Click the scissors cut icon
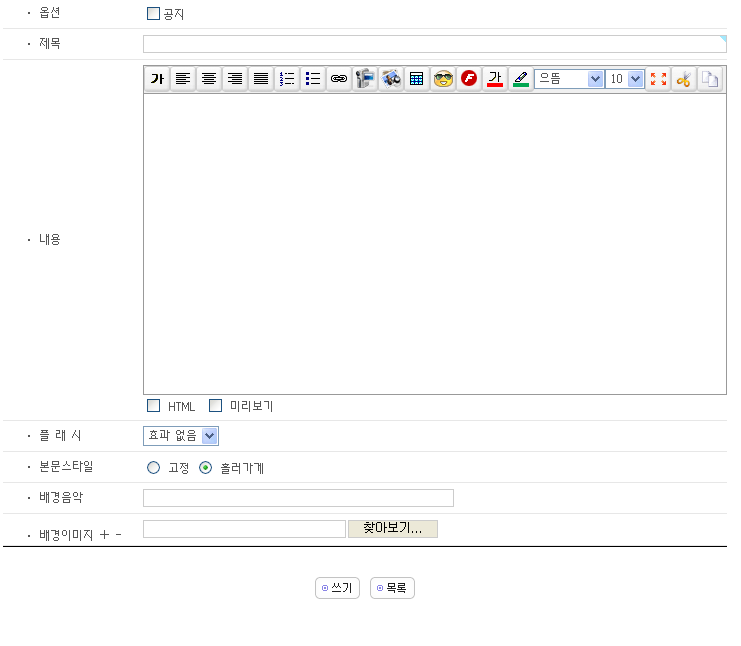741x646 pixels. click(684, 78)
